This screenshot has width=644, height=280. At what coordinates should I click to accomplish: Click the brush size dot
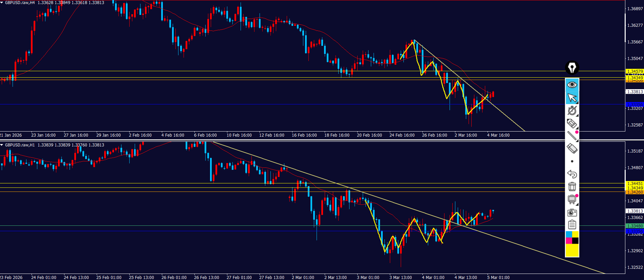pos(572,161)
